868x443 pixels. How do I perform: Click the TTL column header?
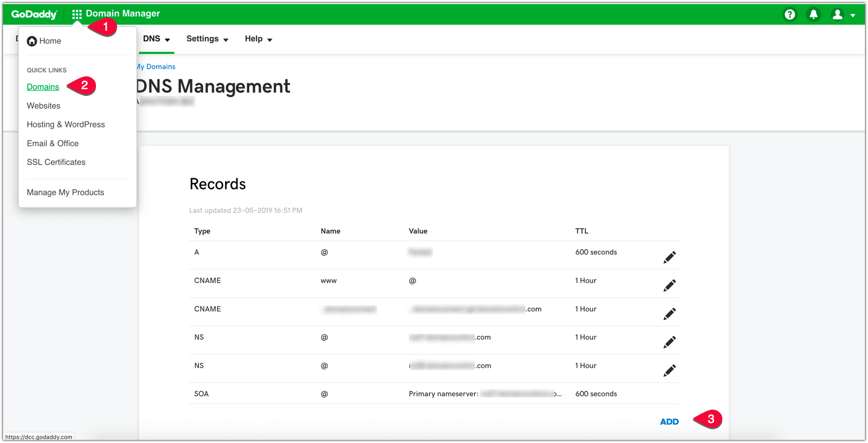[582, 231]
